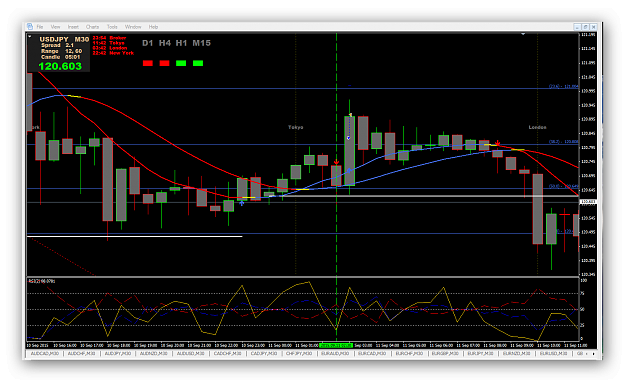
Task: Click the 38.2 Fibonacci level label
Action: pos(563,142)
